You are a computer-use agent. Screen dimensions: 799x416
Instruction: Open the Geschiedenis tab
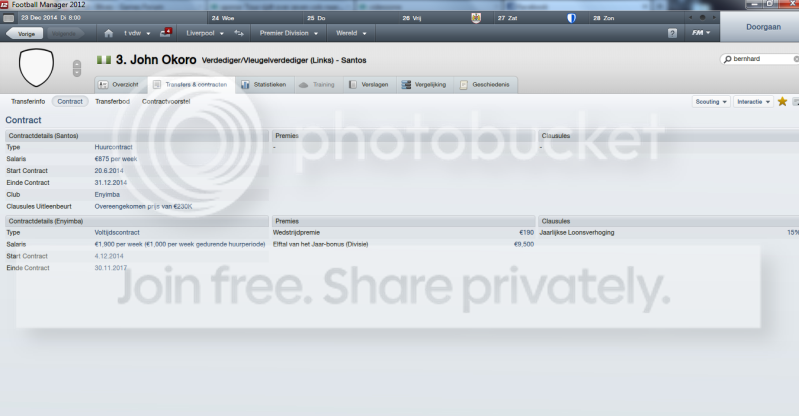point(485,85)
